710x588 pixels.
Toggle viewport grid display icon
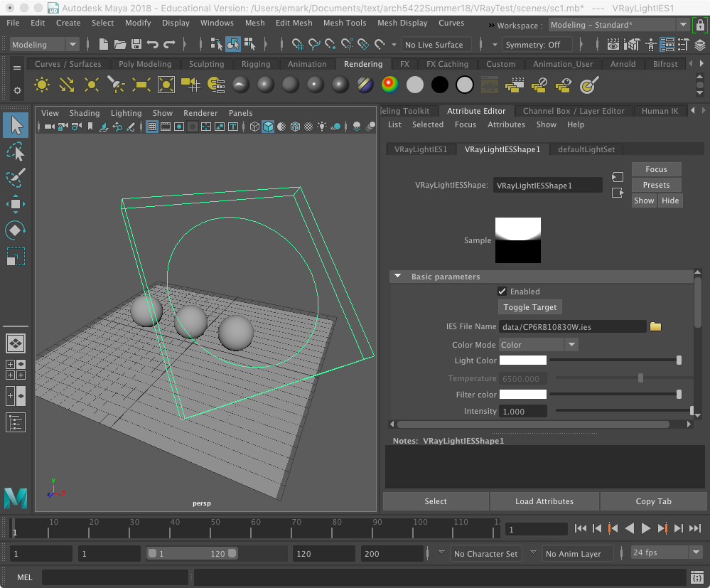(x=152, y=127)
